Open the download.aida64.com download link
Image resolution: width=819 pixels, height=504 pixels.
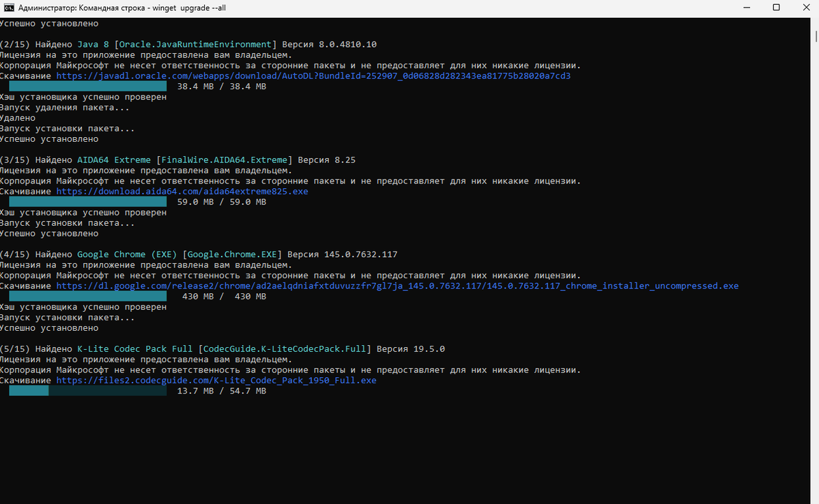click(182, 192)
